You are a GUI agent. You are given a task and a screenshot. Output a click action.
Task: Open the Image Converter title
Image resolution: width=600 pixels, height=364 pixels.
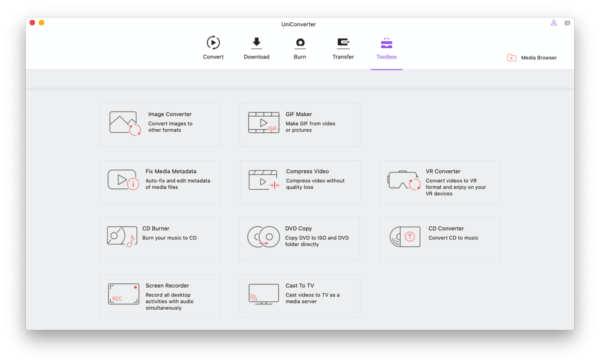170,114
